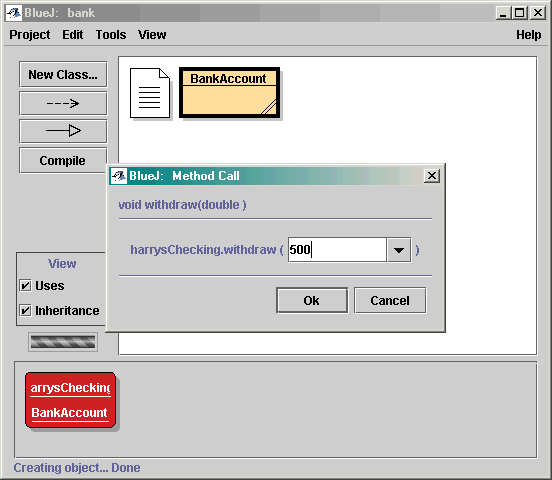
Task: Click the BlueJ icon in the Method Call dialog title
Action: pyautogui.click(x=119, y=175)
